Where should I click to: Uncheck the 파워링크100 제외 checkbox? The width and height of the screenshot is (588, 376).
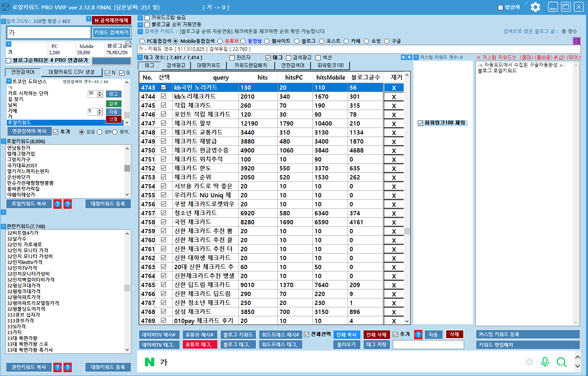coord(420,123)
